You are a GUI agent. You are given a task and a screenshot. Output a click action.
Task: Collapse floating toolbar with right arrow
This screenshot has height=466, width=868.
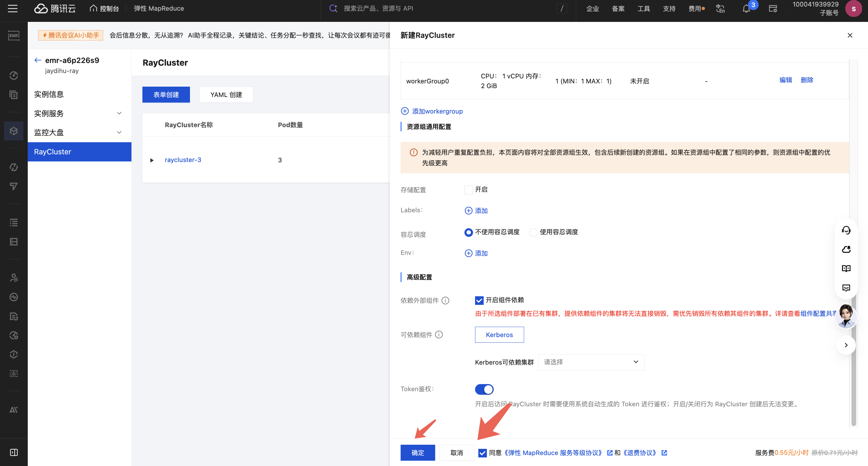pyautogui.click(x=846, y=345)
